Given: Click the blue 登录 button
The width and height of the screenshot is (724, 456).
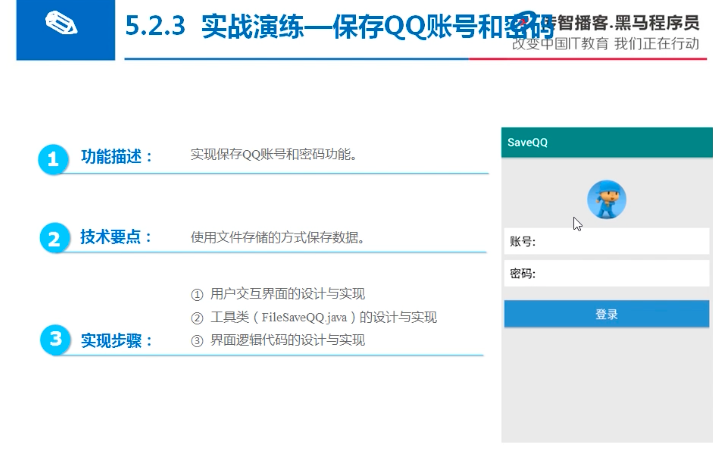Looking at the screenshot, I should (x=606, y=314).
